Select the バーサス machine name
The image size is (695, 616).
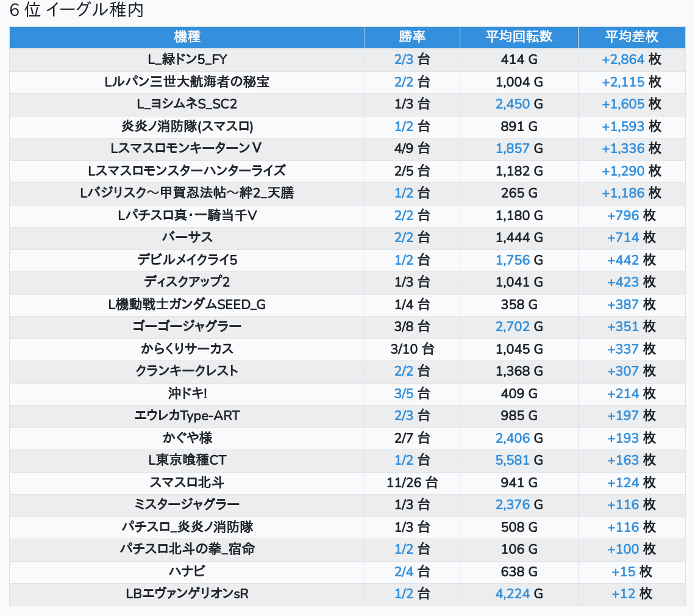click(x=187, y=238)
